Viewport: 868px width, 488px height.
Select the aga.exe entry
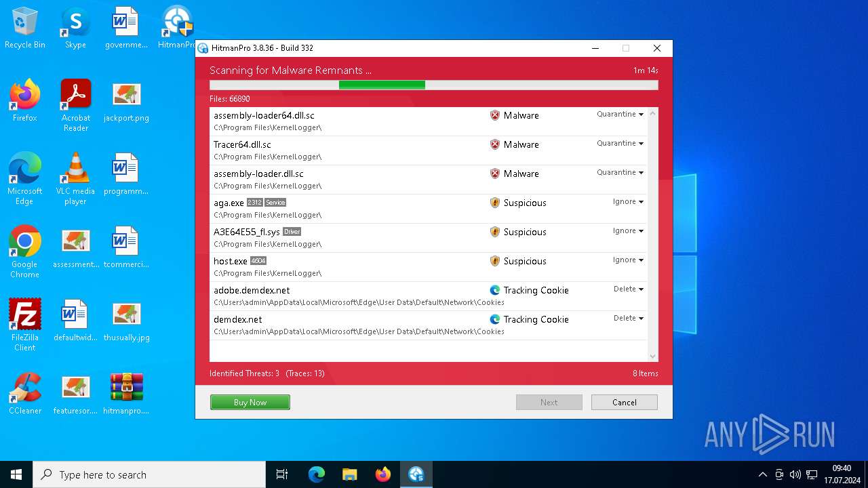pyautogui.click(x=429, y=209)
